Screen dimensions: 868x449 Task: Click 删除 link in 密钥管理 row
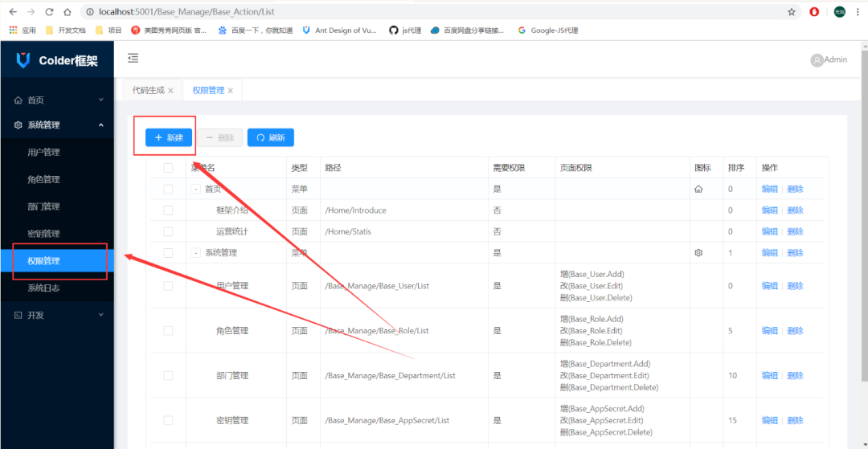pos(795,420)
